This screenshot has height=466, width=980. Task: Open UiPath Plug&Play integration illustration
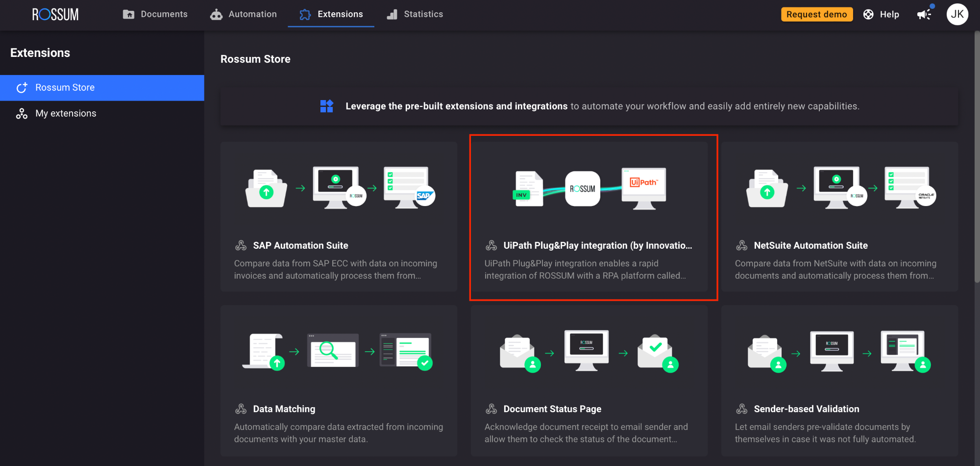(x=589, y=189)
